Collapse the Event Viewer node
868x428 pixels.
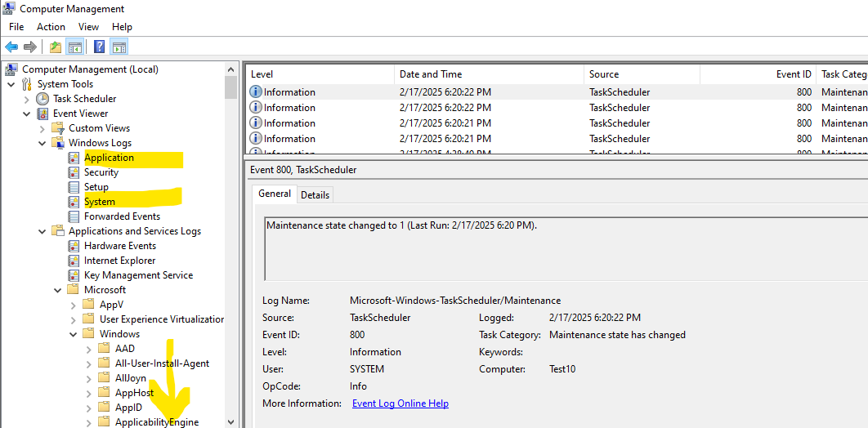pos(27,114)
